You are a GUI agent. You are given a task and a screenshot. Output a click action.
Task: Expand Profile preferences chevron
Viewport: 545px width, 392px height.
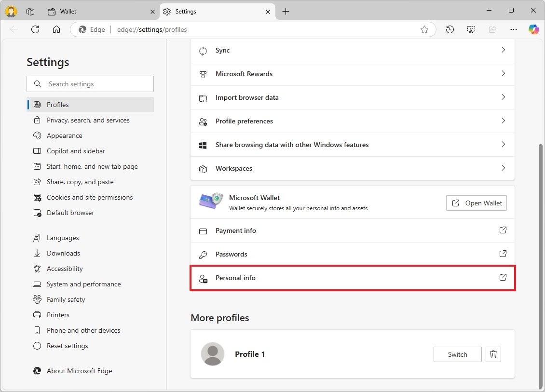[x=503, y=121]
